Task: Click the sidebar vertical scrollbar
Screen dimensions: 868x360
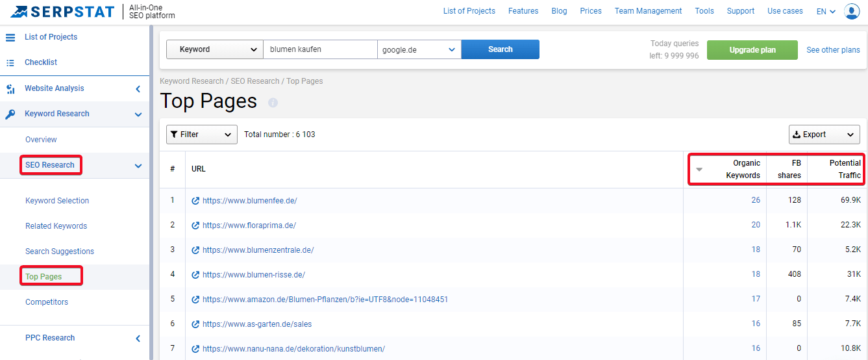Action: coord(151,192)
